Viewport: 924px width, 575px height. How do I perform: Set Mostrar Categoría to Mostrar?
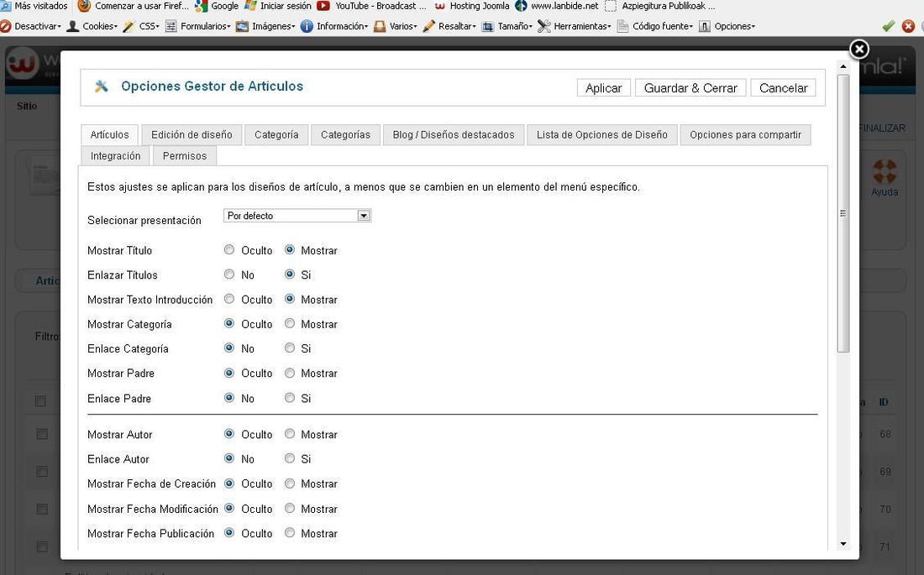[289, 323]
